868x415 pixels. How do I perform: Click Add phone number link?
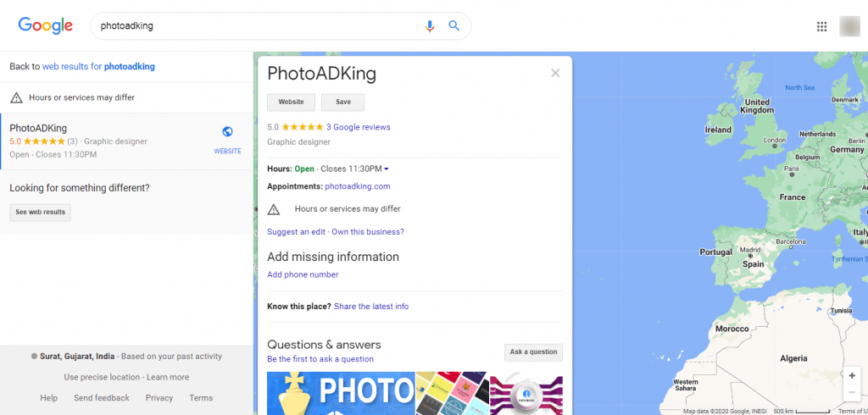(303, 274)
